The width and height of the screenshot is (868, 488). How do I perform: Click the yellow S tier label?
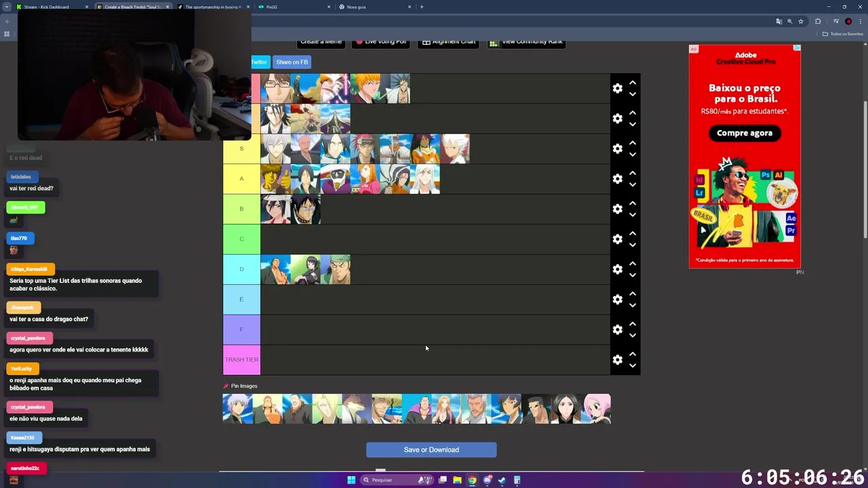(241, 148)
